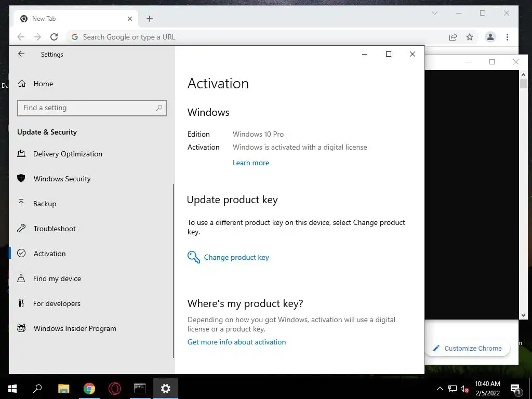The height and width of the screenshot is (399, 532).
Task: Open the Troubleshoot page
Action: click(55, 229)
